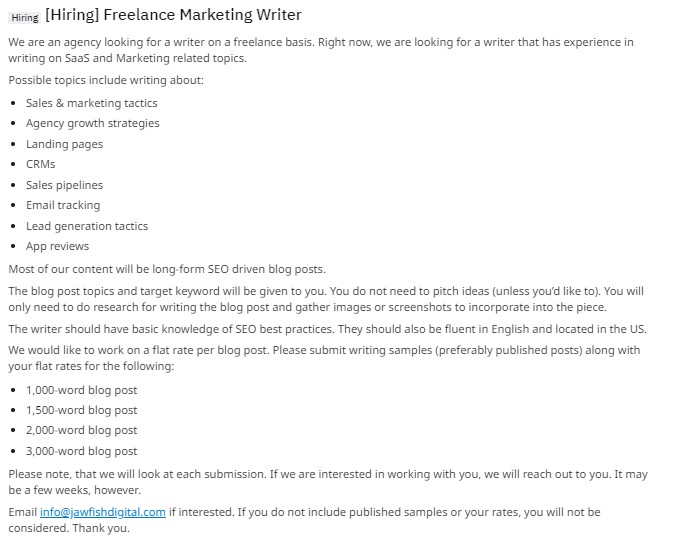
Task: Select the 1,000-word blog post item
Action: click(x=82, y=390)
